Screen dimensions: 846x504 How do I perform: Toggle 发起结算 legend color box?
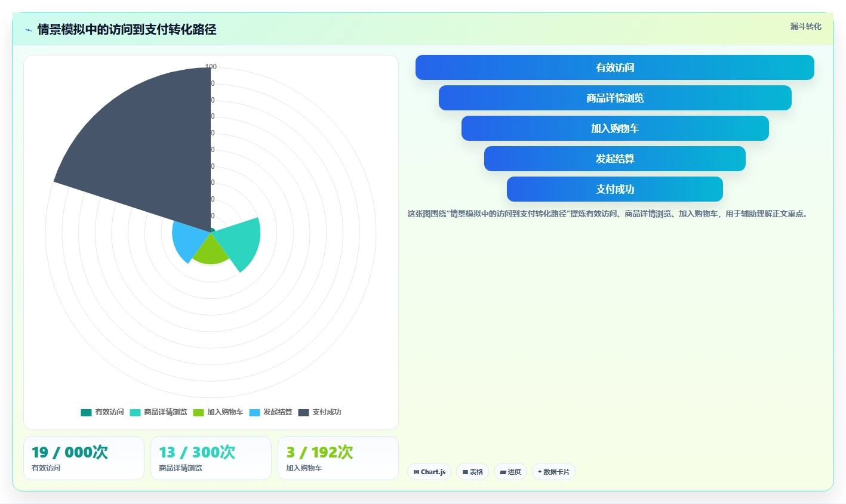tap(254, 412)
